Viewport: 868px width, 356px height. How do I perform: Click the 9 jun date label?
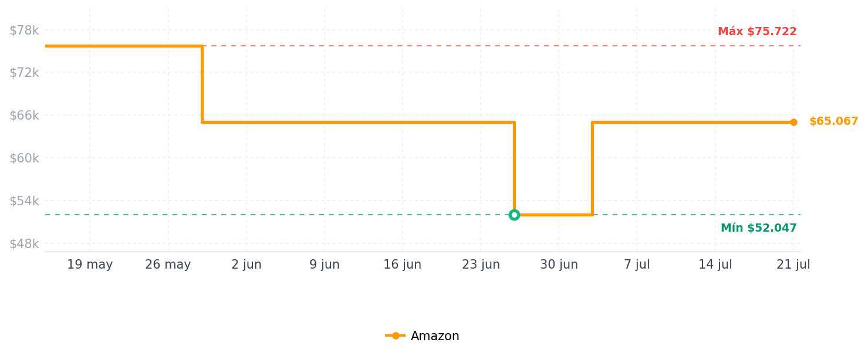tap(325, 265)
